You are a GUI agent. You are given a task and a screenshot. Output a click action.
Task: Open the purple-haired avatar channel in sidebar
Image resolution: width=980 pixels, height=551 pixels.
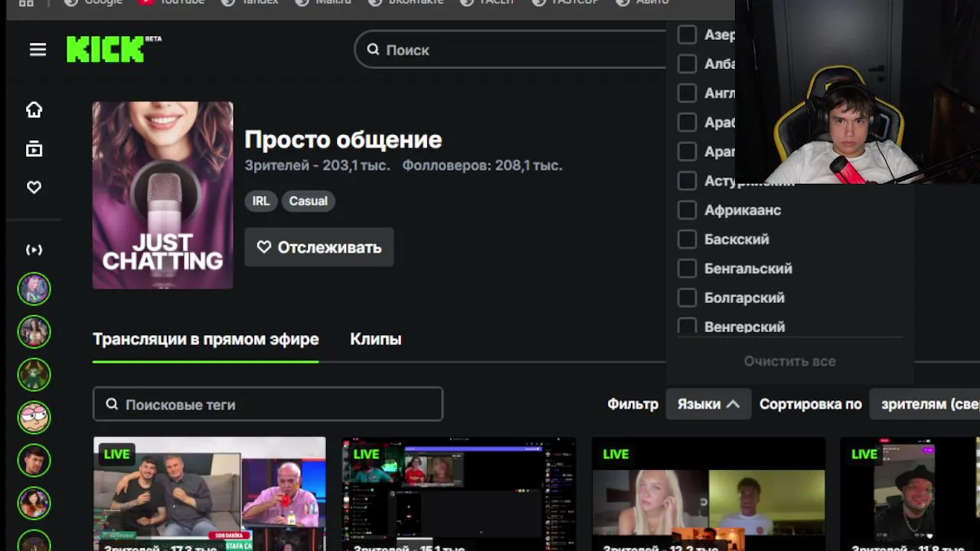(34, 289)
